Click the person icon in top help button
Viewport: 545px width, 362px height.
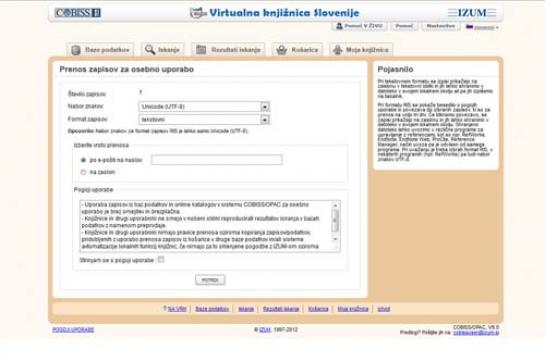pos(339,26)
